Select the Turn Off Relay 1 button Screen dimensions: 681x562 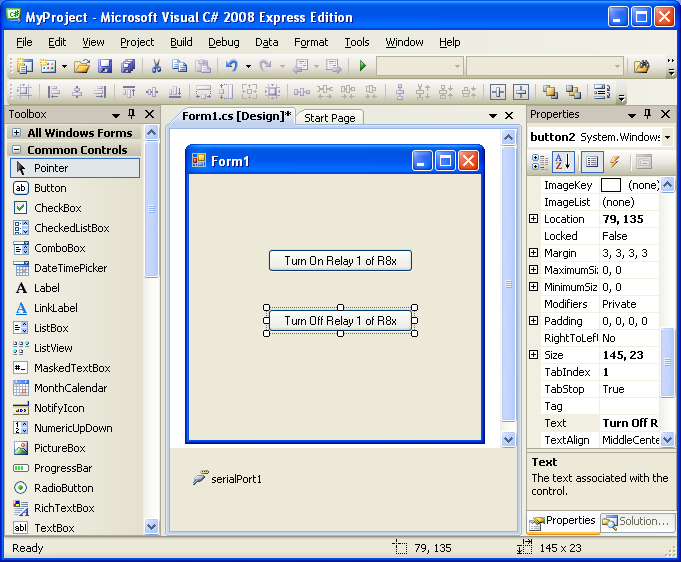(340, 321)
